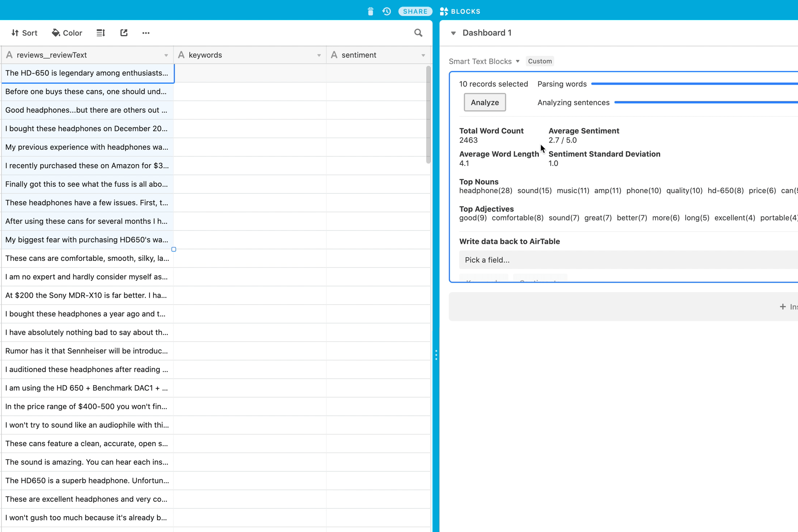Click the search magnifier icon

[418, 33]
